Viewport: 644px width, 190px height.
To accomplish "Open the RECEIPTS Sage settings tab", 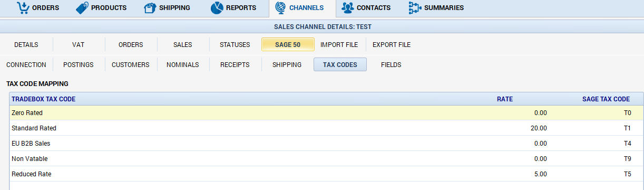I will (x=235, y=65).
